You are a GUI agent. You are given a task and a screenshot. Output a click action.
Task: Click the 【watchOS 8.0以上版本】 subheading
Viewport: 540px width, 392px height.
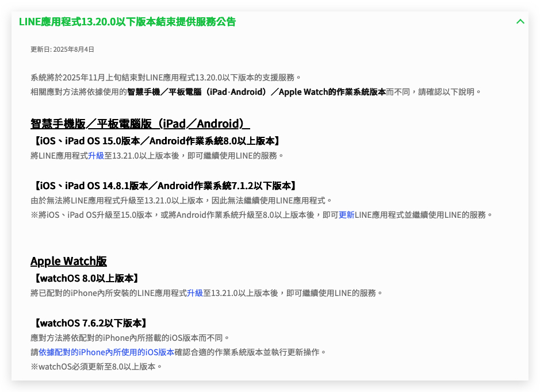tap(86, 278)
